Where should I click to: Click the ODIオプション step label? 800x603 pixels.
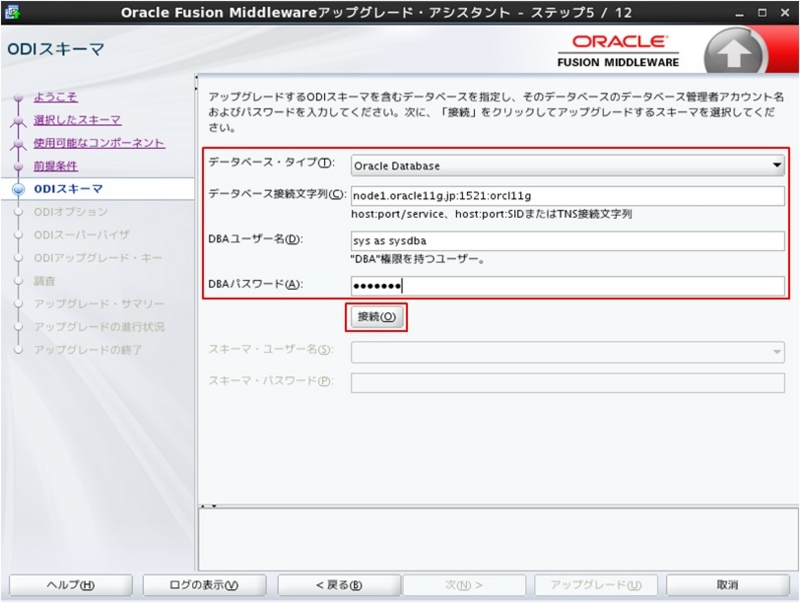[71, 212]
